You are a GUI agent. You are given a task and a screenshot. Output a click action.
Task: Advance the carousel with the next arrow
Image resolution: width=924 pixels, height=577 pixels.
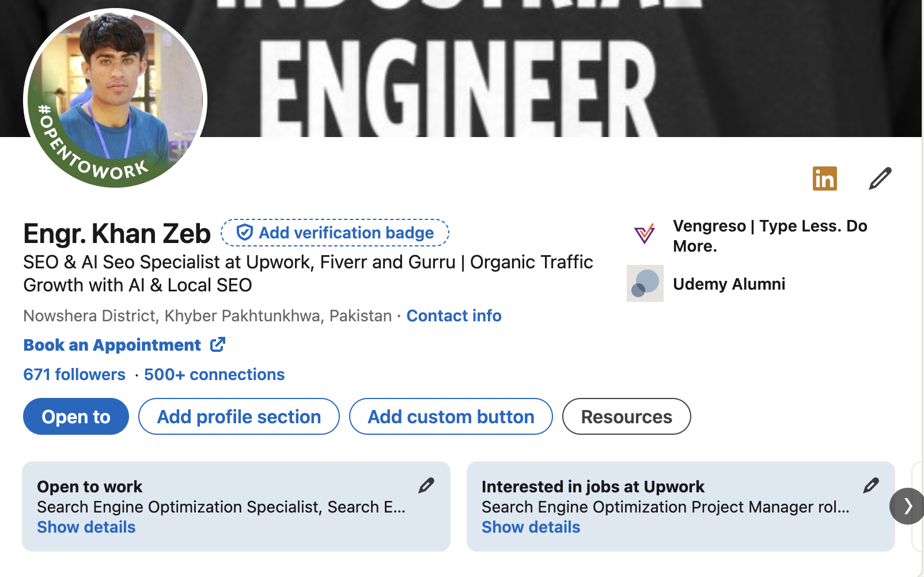907,506
